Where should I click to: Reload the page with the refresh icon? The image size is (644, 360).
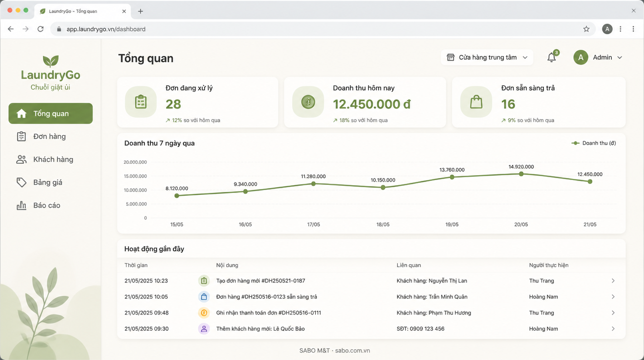point(41,29)
